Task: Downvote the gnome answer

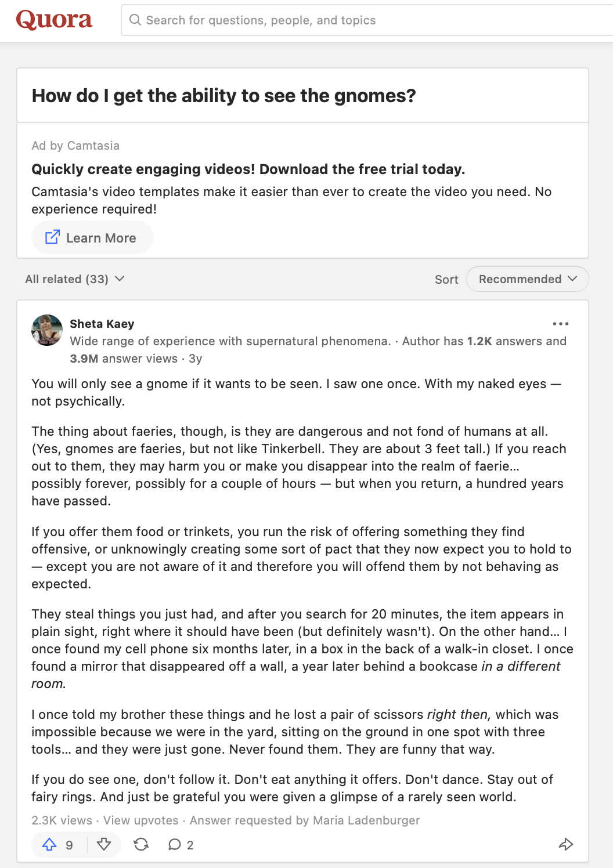Action: pos(104,844)
